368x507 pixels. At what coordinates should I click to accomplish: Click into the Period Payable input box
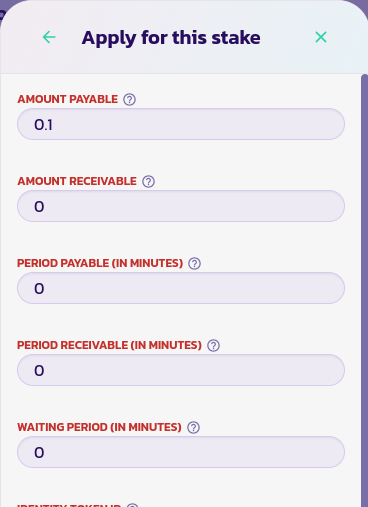(181, 288)
